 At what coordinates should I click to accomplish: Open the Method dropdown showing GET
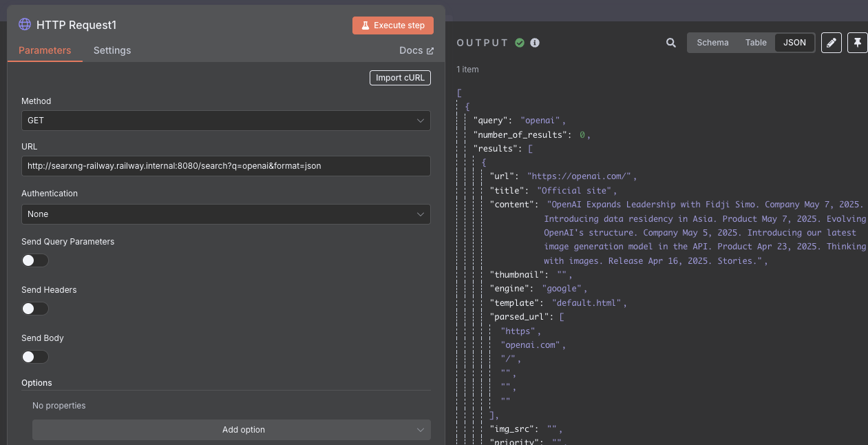[227, 120]
